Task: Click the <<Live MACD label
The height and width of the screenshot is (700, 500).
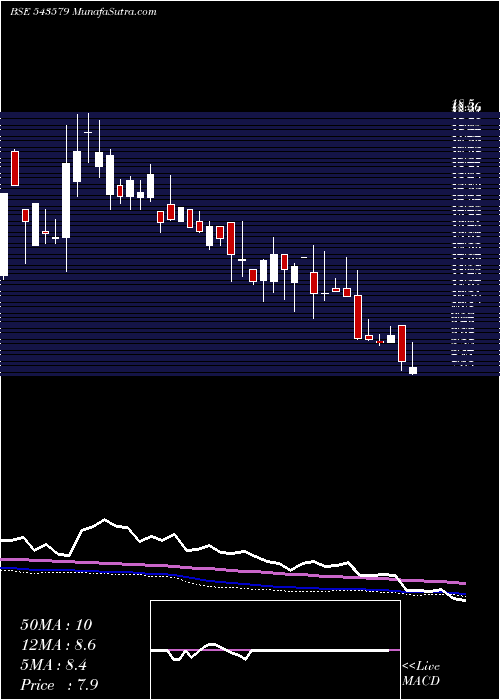Action: (x=421, y=673)
